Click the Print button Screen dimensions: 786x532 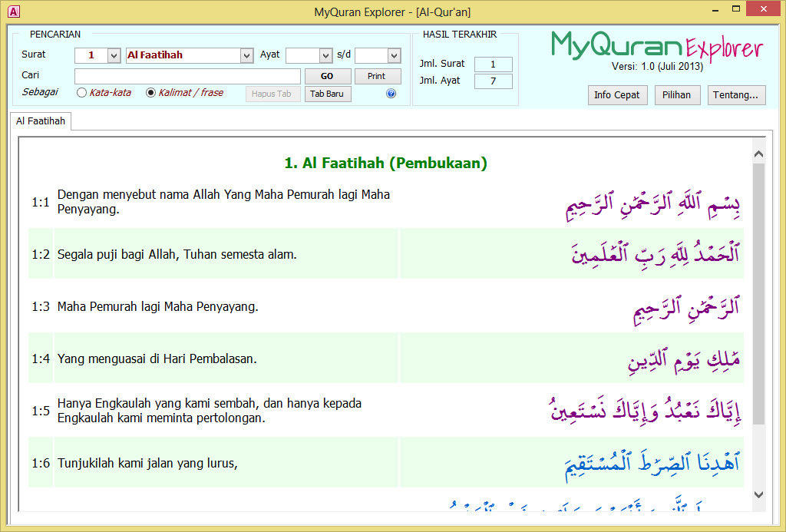click(x=378, y=76)
